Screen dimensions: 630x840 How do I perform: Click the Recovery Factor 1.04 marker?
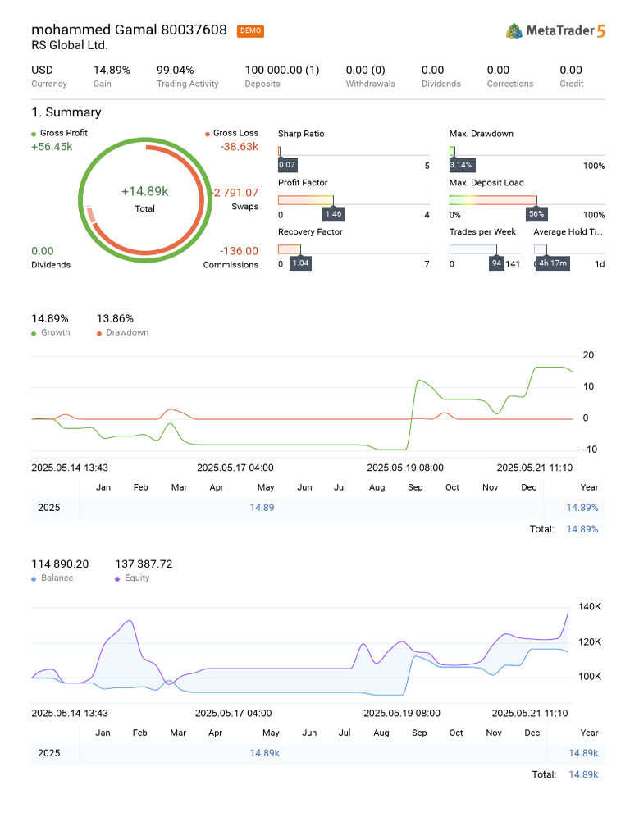[x=300, y=263]
